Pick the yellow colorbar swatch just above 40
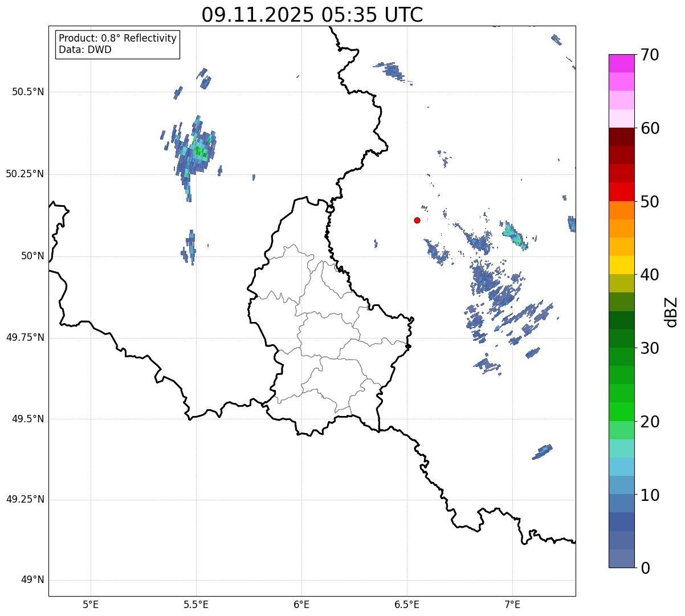 (x=621, y=266)
